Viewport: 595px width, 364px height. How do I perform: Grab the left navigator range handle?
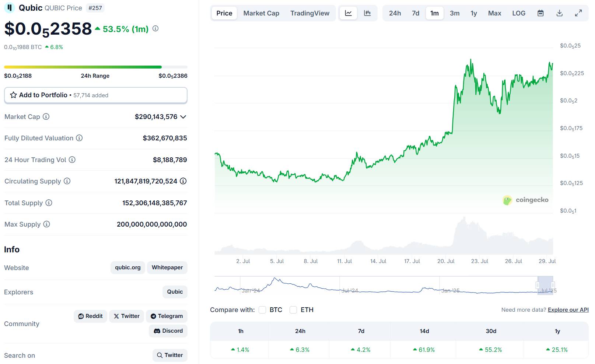click(x=538, y=285)
